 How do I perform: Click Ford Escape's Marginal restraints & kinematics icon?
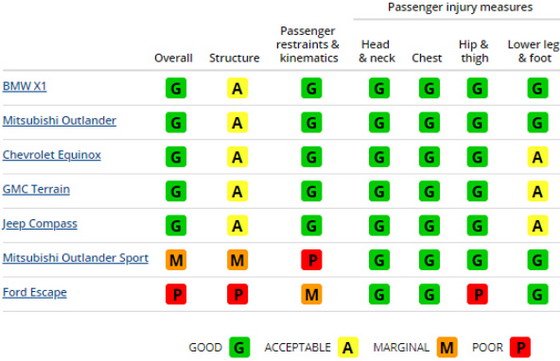311,294
